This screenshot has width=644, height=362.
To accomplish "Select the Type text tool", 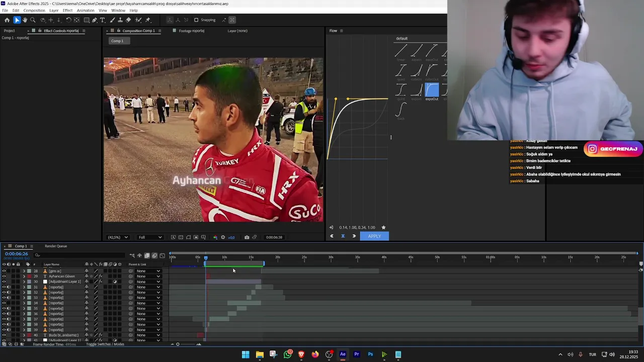I will tap(103, 20).
